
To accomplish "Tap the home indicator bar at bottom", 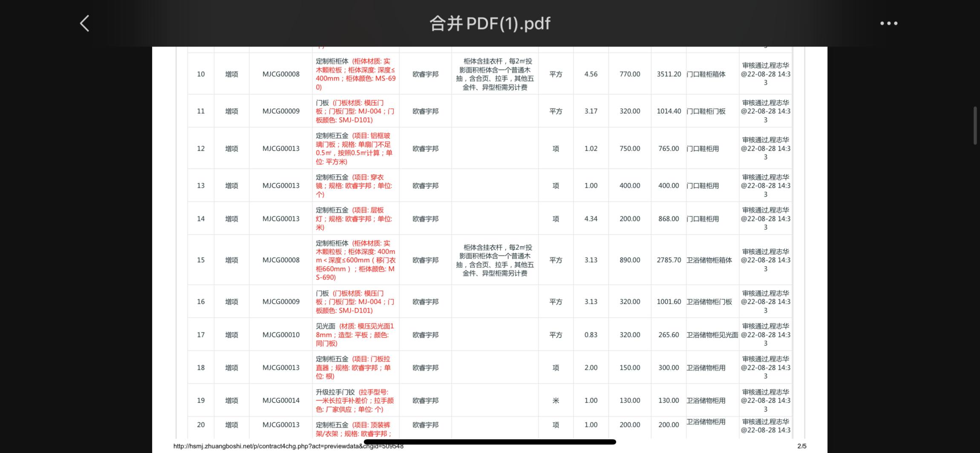I will pyautogui.click(x=490, y=442).
